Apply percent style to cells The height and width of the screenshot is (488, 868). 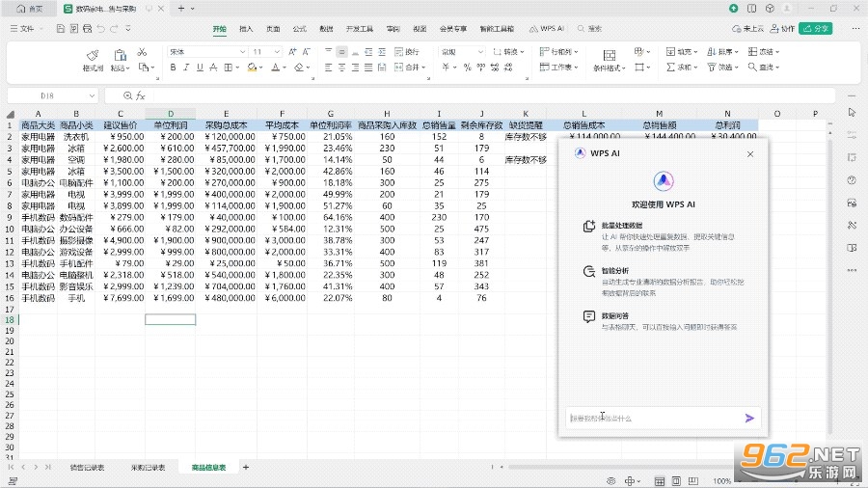pos(467,68)
